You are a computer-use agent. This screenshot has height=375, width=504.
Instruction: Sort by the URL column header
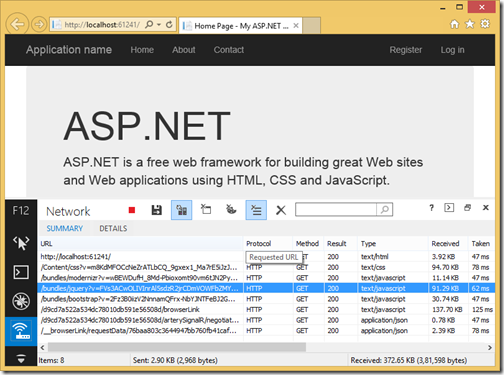coord(141,244)
